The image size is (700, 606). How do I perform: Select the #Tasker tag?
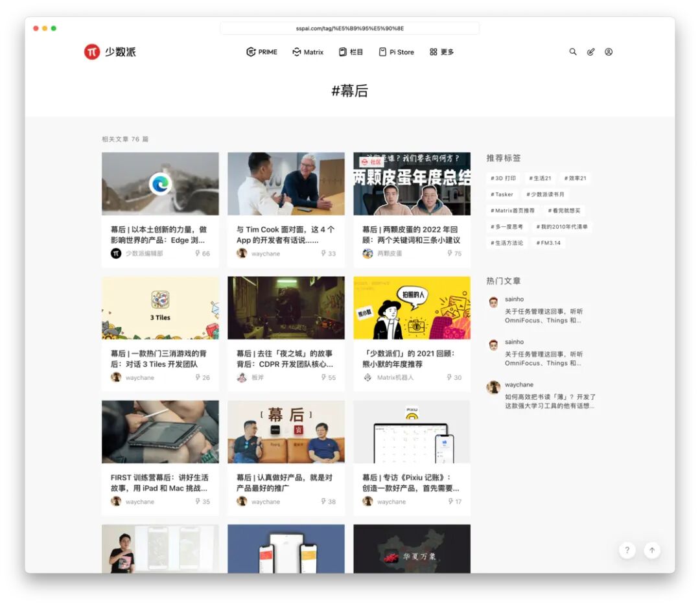(x=502, y=194)
